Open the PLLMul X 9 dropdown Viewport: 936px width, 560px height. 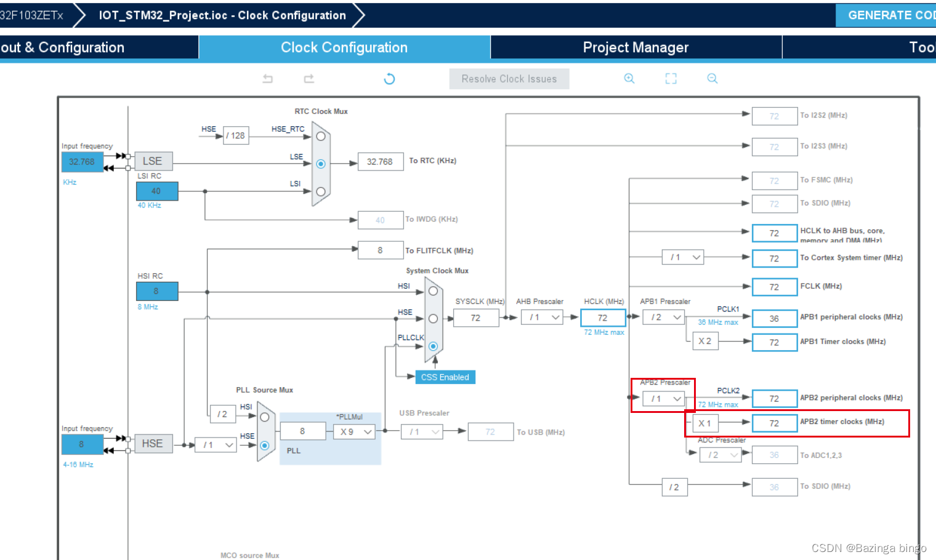(x=355, y=431)
